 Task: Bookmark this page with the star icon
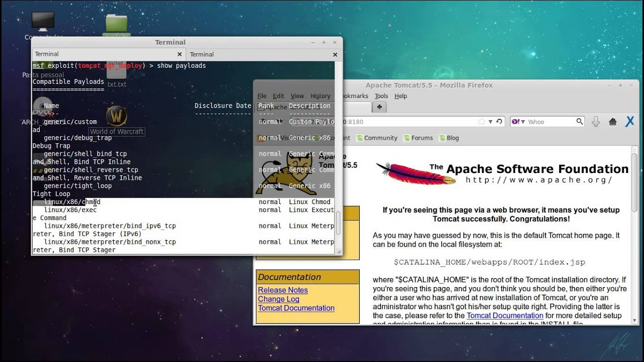tap(481, 122)
